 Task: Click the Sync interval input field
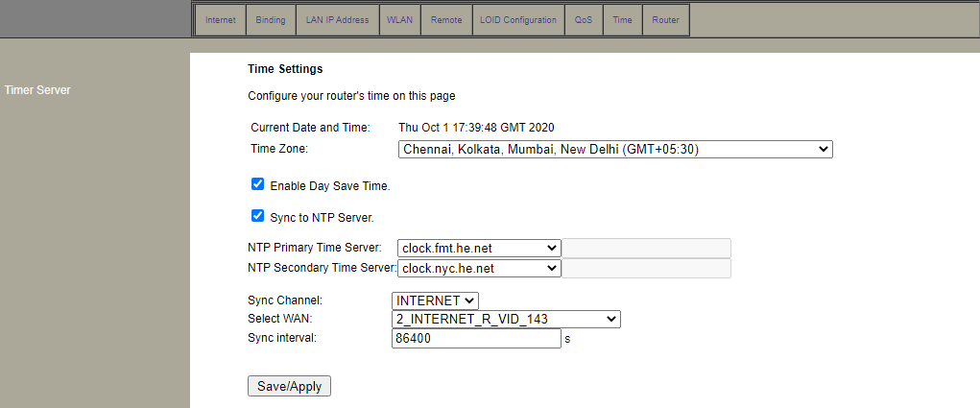[476, 339]
